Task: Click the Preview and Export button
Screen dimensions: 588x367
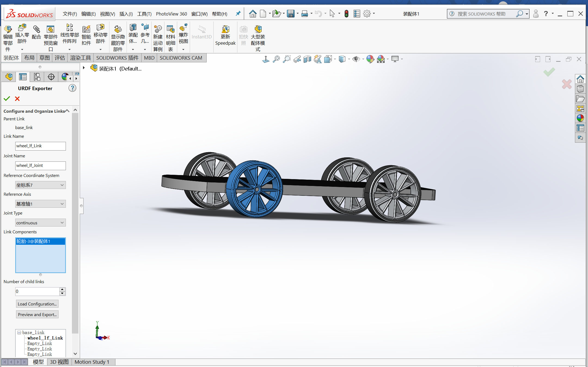Action: click(x=37, y=314)
